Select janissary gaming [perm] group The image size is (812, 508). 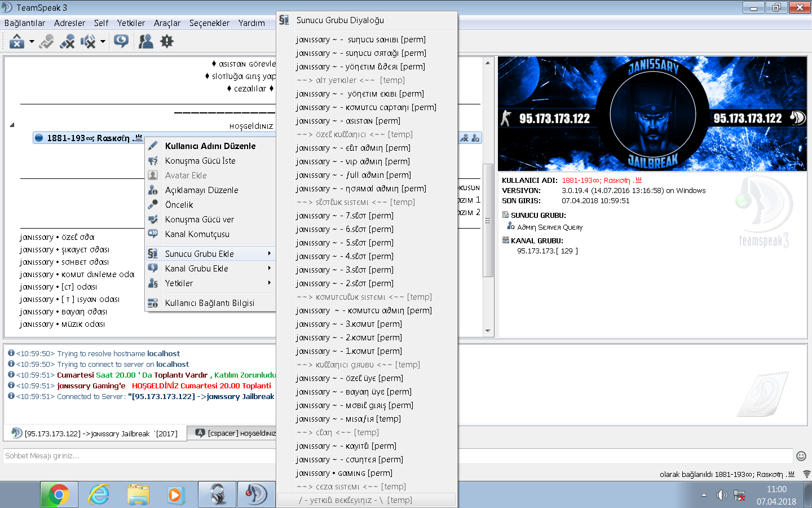(367, 473)
